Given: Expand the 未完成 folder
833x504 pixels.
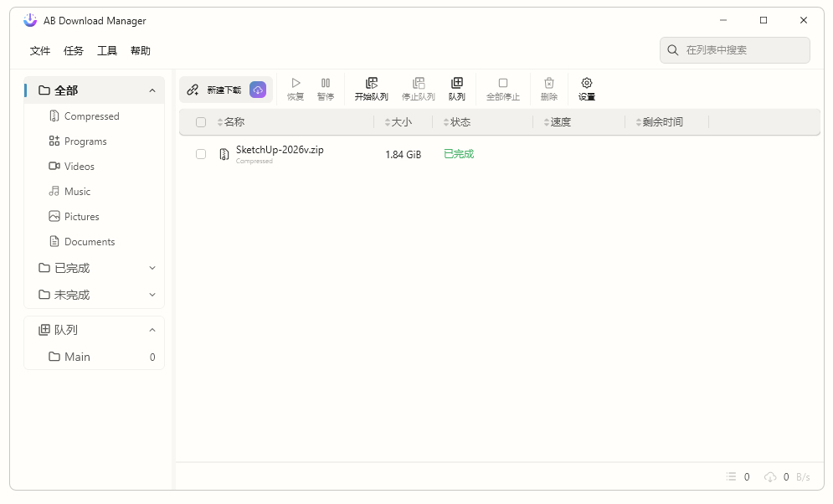Looking at the screenshot, I should (x=152, y=295).
